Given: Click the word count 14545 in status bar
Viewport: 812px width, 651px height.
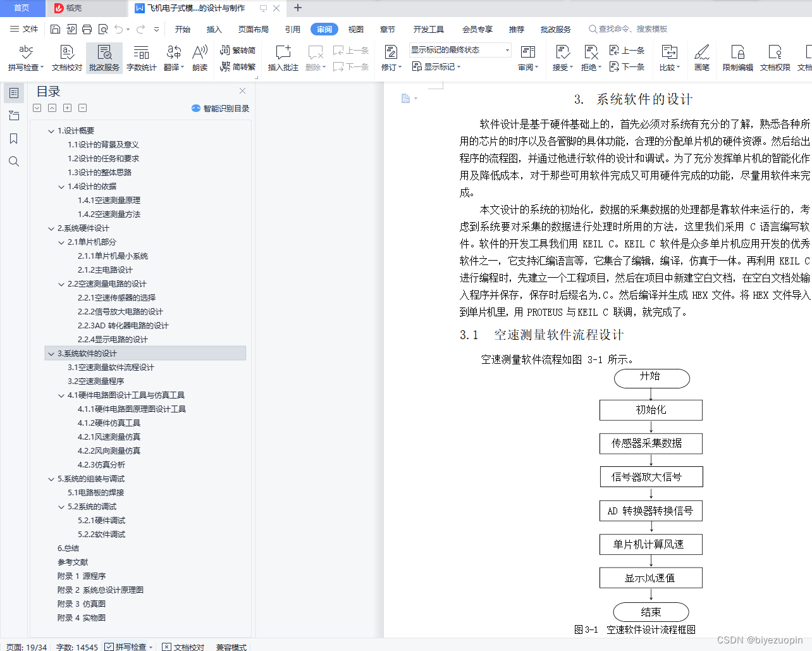Looking at the screenshot, I should (77, 647).
